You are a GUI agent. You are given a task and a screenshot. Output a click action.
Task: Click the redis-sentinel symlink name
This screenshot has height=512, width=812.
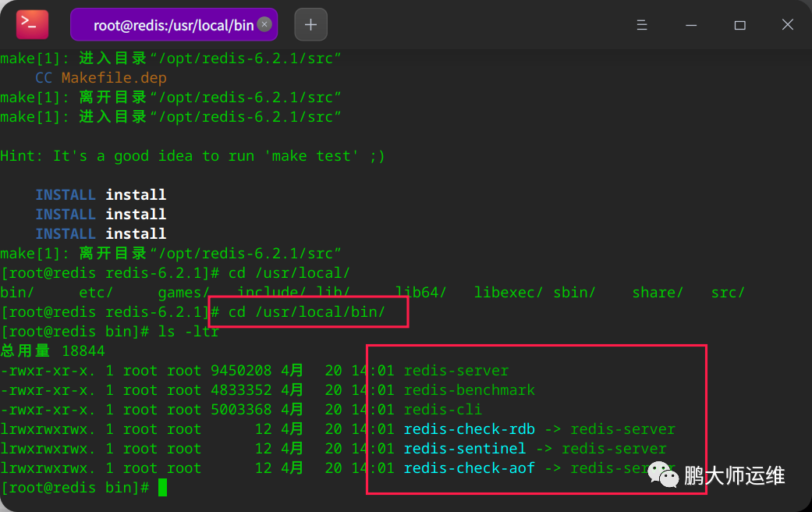point(465,449)
